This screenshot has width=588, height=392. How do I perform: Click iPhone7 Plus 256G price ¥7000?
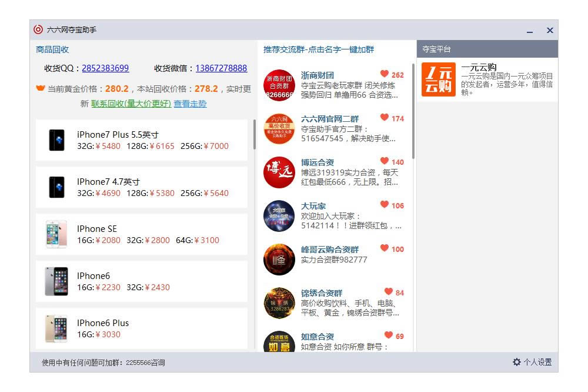click(216, 146)
